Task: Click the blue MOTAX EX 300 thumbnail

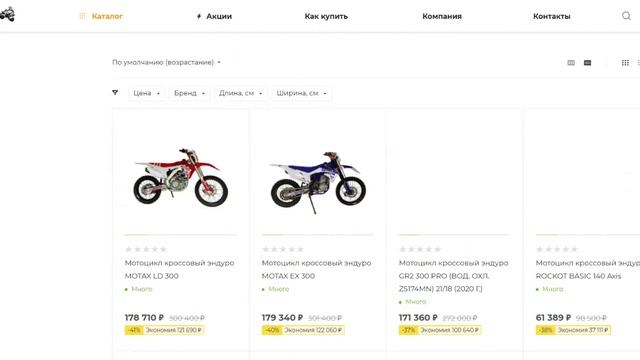Action: pyautogui.click(x=318, y=182)
